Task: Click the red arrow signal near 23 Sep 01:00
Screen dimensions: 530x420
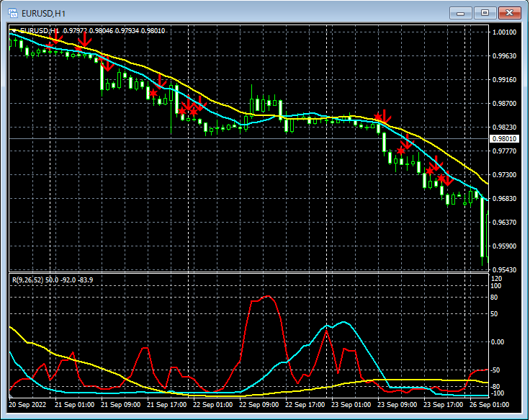Action: point(384,116)
